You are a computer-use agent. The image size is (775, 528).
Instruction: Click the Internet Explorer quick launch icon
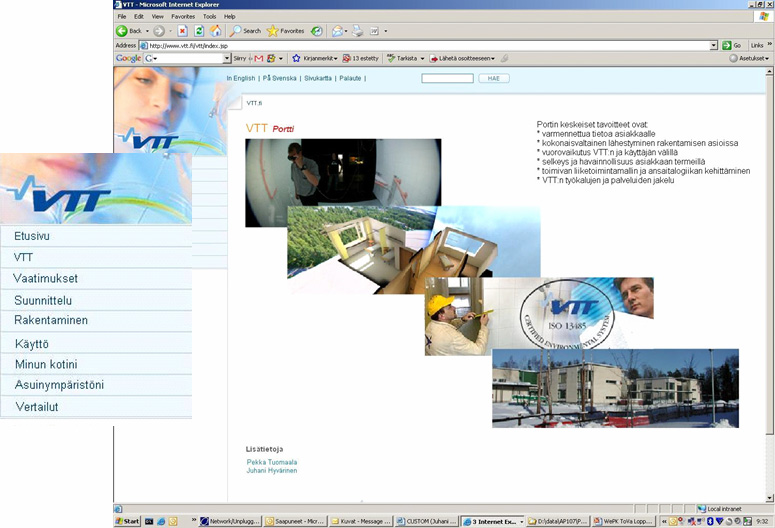coord(161,521)
